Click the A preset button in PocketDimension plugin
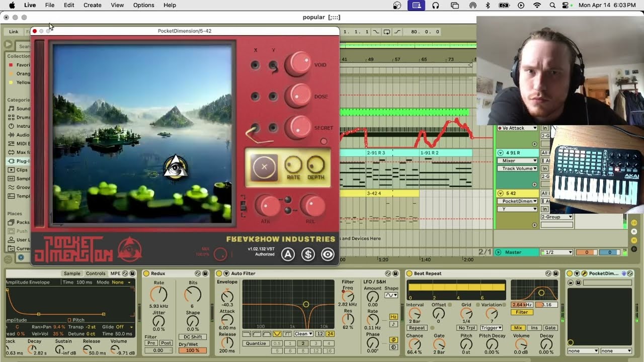644x362 pixels. click(288, 254)
